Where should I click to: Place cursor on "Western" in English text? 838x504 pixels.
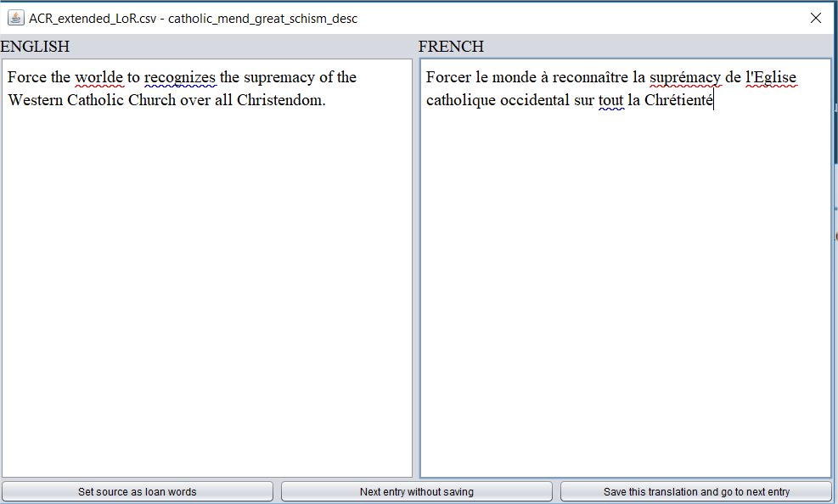click(35, 101)
